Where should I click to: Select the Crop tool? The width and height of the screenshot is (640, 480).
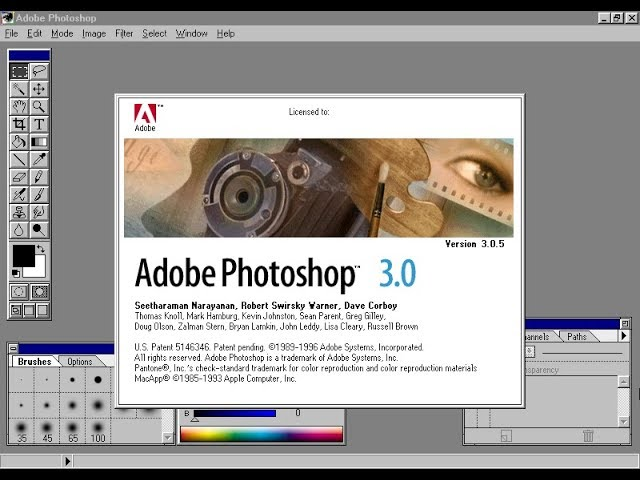click(19, 124)
